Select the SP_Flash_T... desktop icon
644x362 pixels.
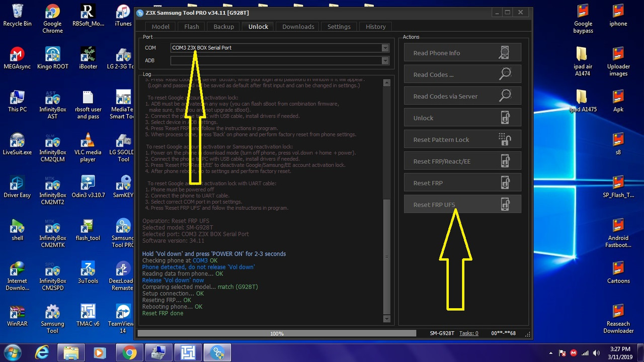tap(618, 187)
